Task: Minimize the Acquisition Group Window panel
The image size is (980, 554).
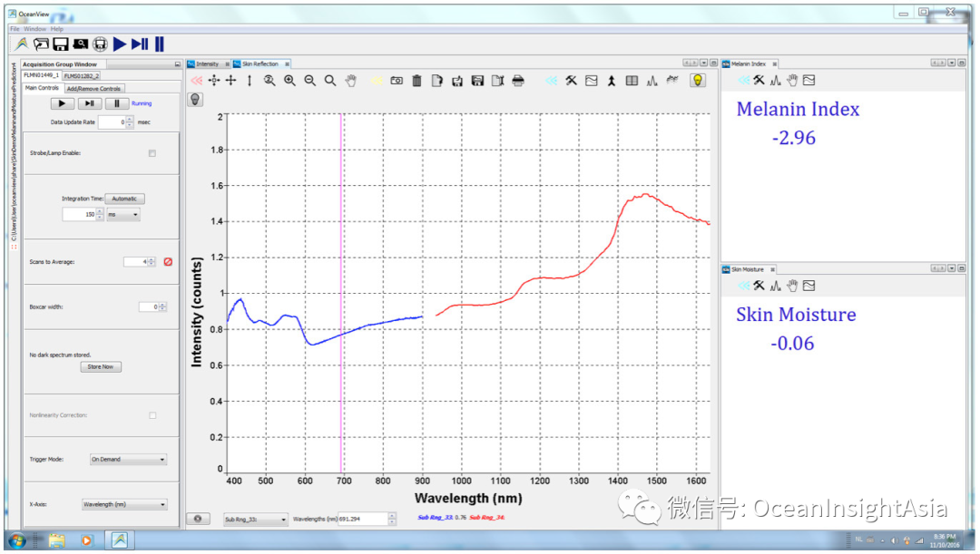Action: tap(178, 64)
